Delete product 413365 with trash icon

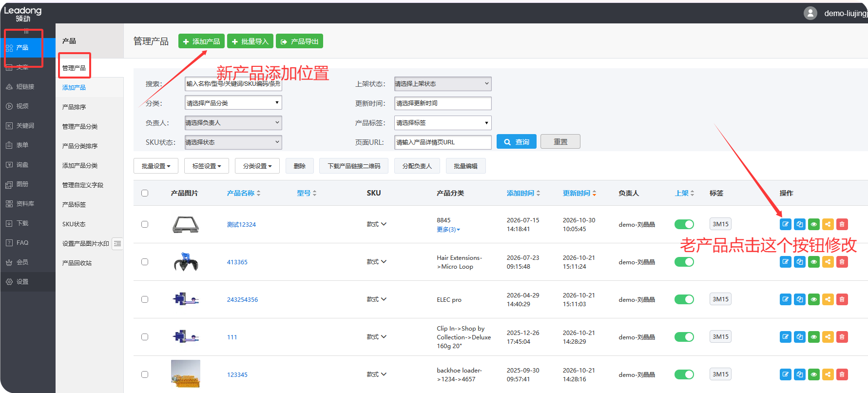842,262
